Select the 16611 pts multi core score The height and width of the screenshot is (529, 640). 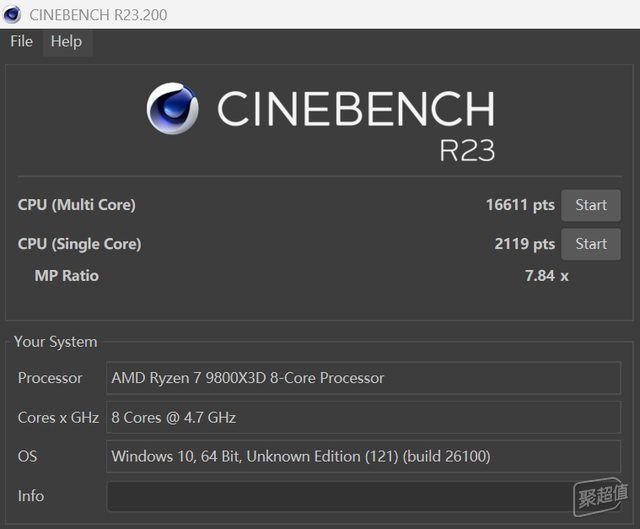coord(520,205)
